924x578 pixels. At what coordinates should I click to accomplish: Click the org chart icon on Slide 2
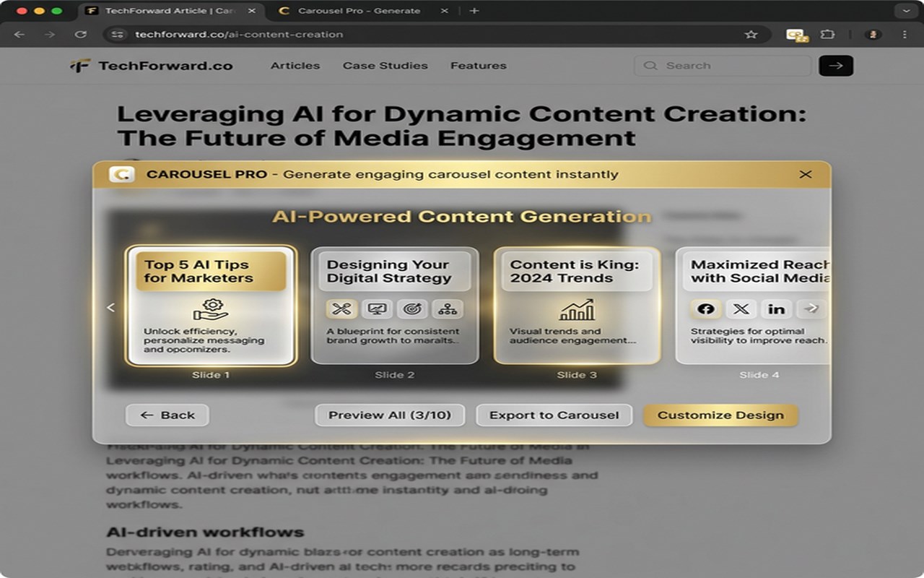[448, 309]
